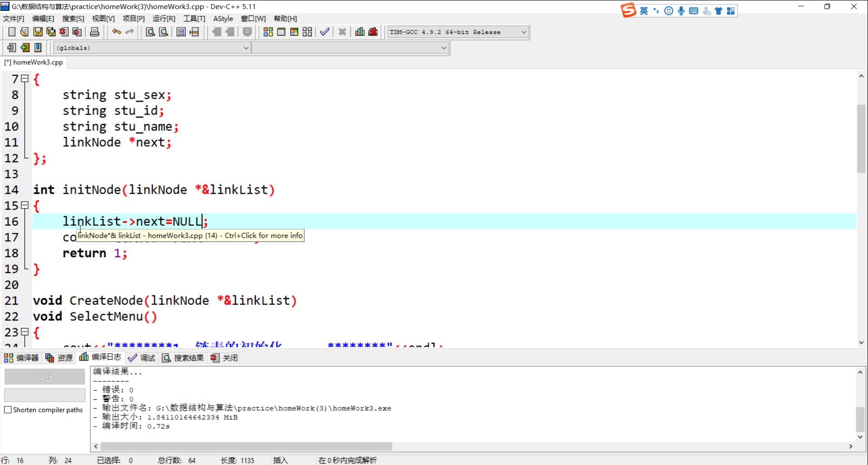The width and height of the screenshot is (868, 465).
Task: Click the Open file toolbar icon
Action: tap(24, 32)
